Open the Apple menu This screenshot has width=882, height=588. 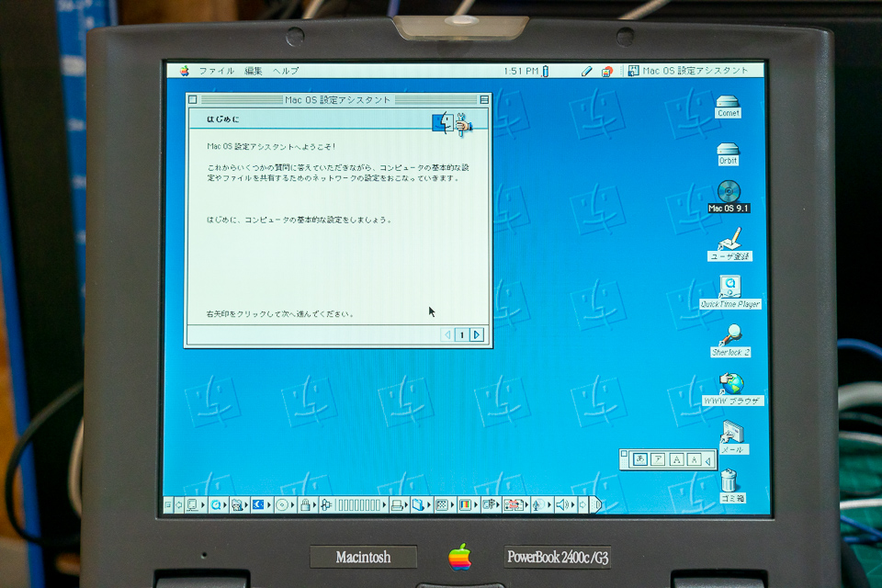pyautogui.click(x=185, y=71)
